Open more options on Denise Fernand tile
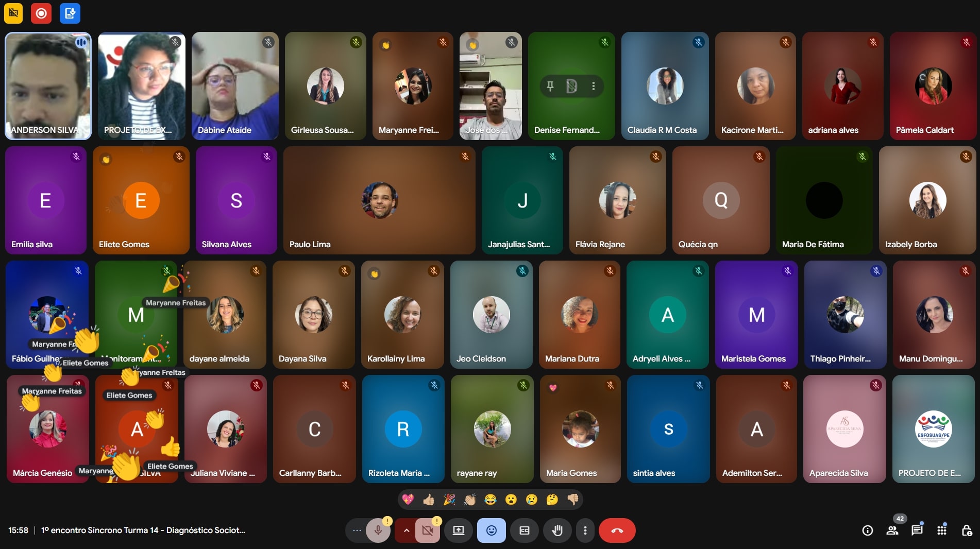 click(x=594, y=86)
